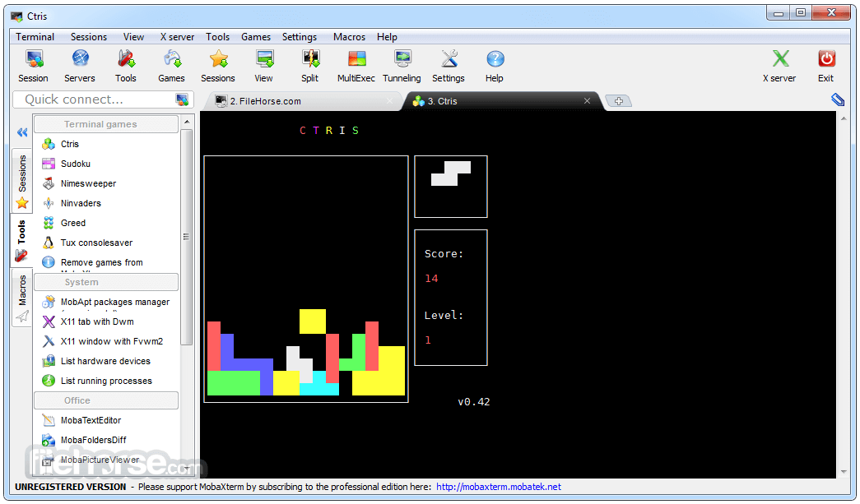Launch Nimesweeper game

(88, 183)
